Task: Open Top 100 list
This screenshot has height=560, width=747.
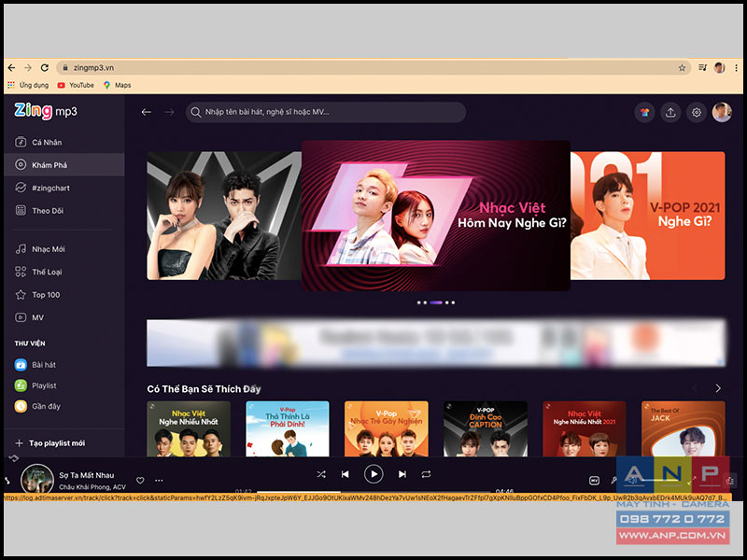Action: [x=64, y=294]
